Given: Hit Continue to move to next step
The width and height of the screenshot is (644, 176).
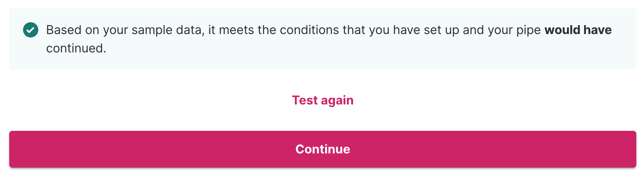Looking at the screenshot, I should point(322,149).
